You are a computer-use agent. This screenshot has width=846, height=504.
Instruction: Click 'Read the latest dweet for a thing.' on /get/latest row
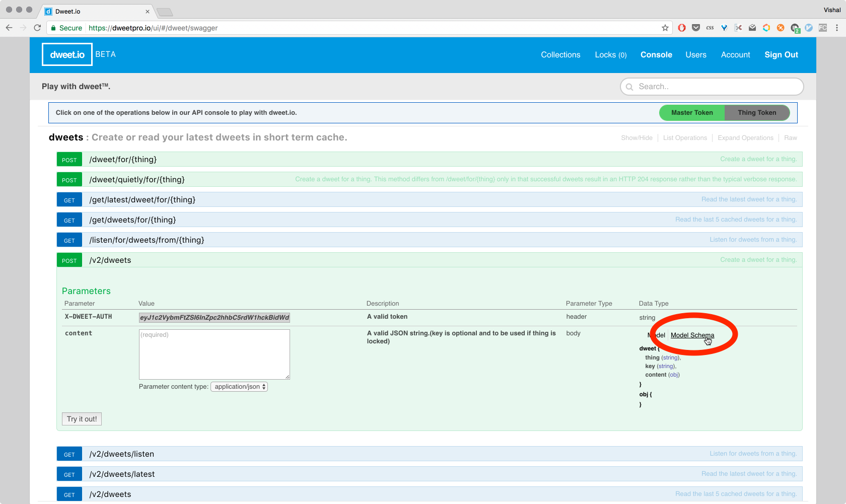click(749, 199)
